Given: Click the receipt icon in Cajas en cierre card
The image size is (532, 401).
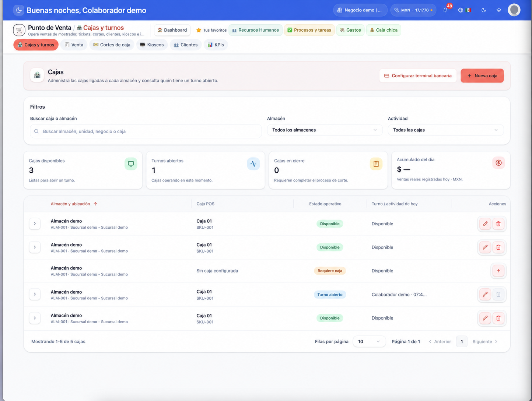Looking at the screenshot, I should [x=376, y=164].
